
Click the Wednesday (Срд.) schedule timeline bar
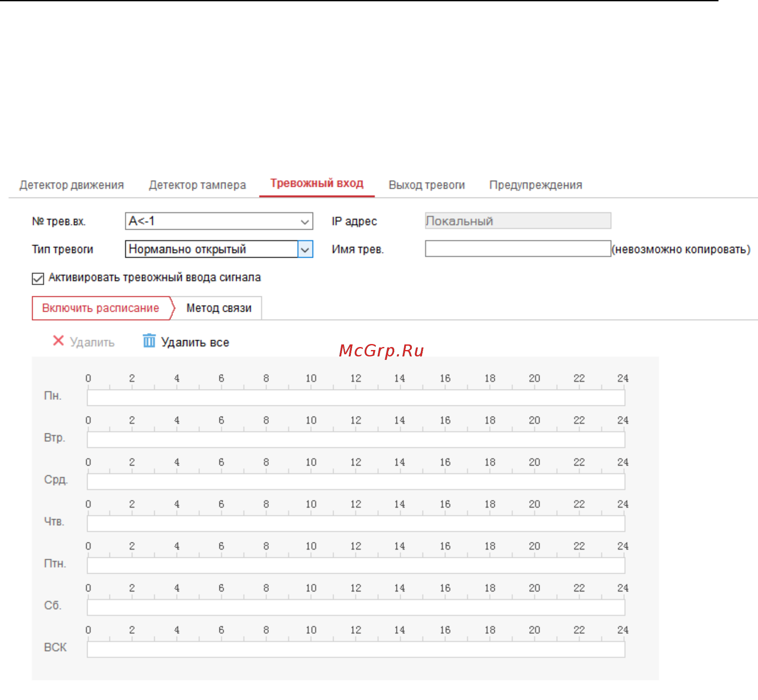(x=356, y=481)
